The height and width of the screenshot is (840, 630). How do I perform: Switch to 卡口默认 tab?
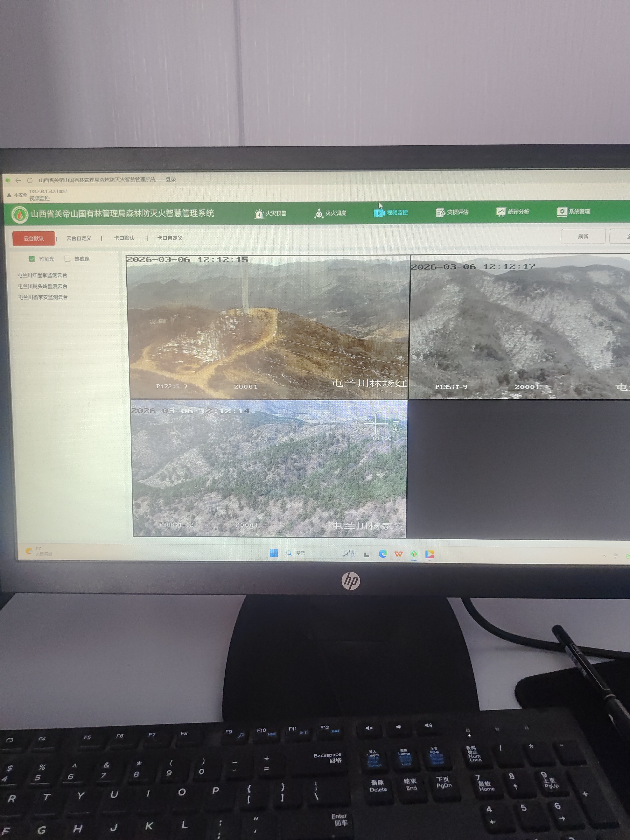tap(124, 238)
